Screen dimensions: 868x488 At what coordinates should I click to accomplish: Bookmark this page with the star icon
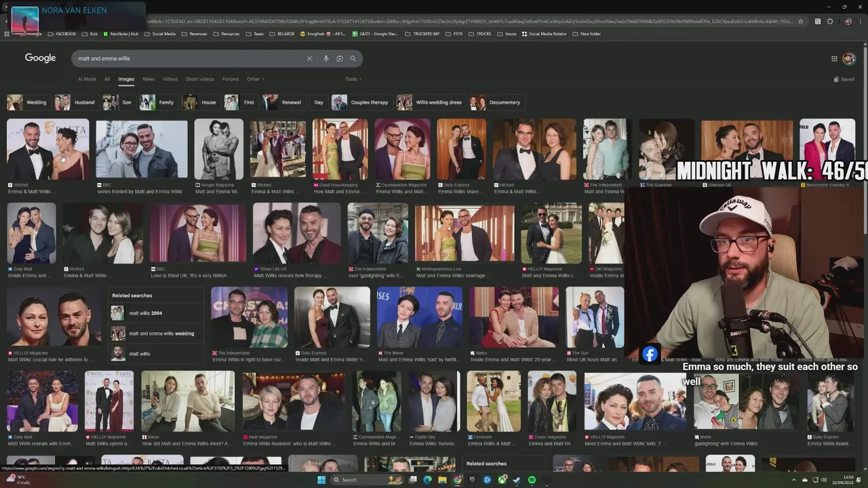(x=801, y=22)
